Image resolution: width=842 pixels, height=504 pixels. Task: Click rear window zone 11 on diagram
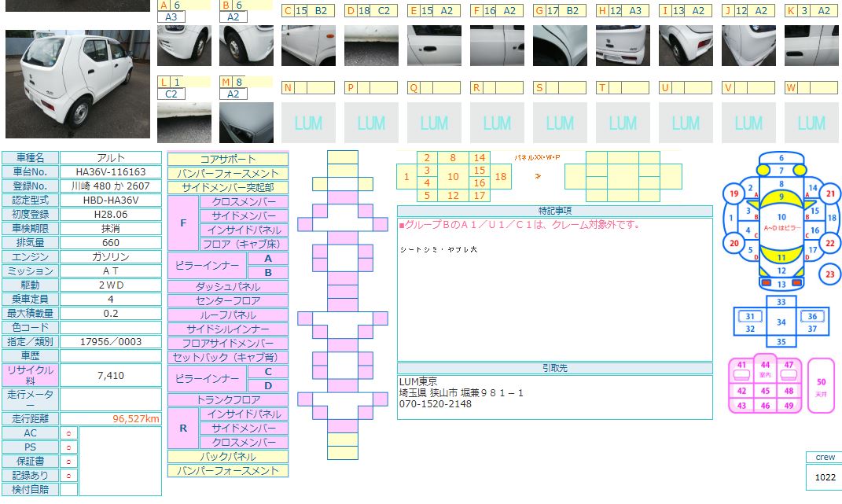tap(781, 257)
